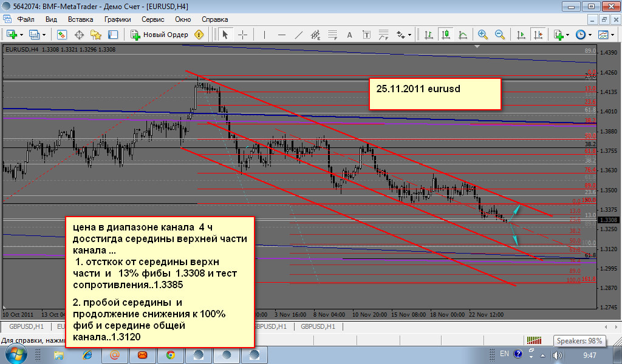Zoom out of the chart
Image resolution: width=622 pixels, height=364 pixels.
[500, 35]
